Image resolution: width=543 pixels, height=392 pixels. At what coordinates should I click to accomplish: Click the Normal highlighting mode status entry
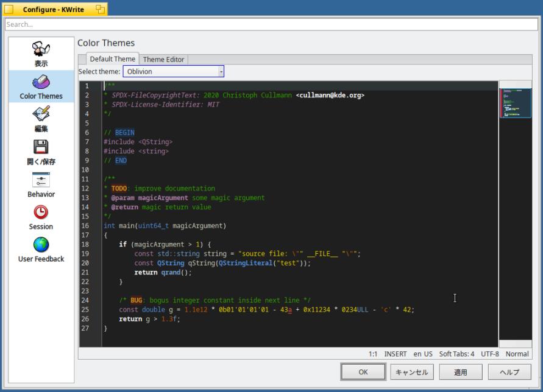point(517,354)
